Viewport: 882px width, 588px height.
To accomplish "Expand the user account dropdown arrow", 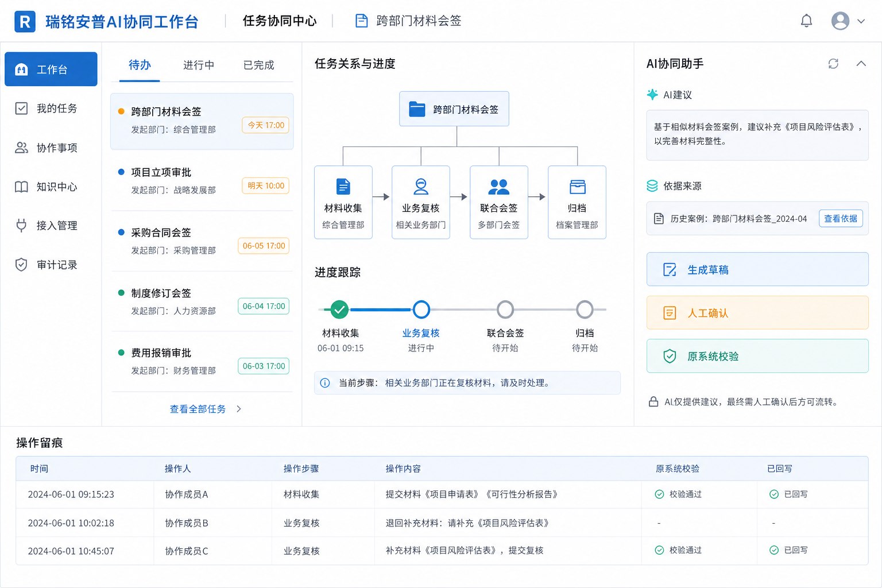I will 861,21.
